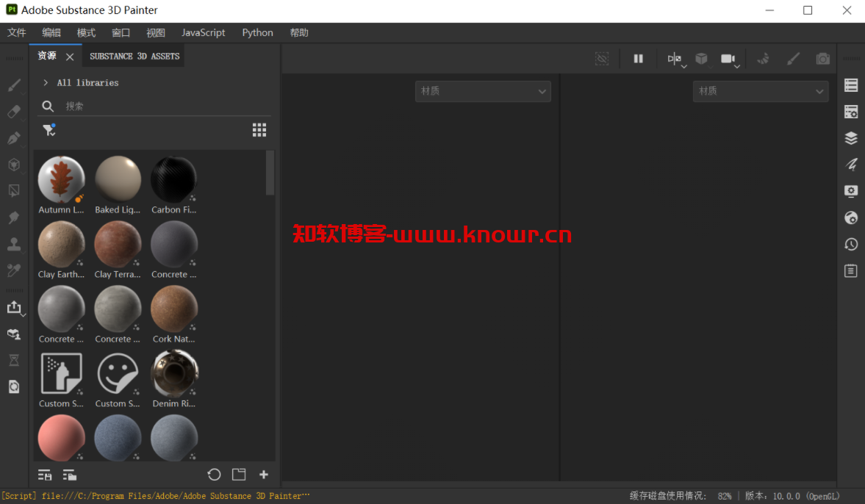The image size is (865, 504).
Task: Switch to the 资源 tab
Action: [x=47, y=56]
